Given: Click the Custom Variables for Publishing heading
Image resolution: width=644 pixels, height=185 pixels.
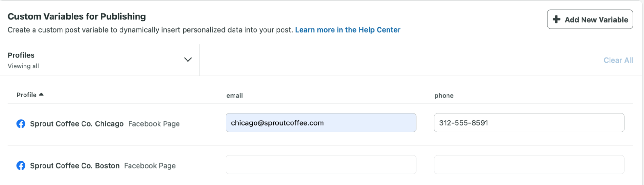Looking at the screenshot, I should click(77, 16).
